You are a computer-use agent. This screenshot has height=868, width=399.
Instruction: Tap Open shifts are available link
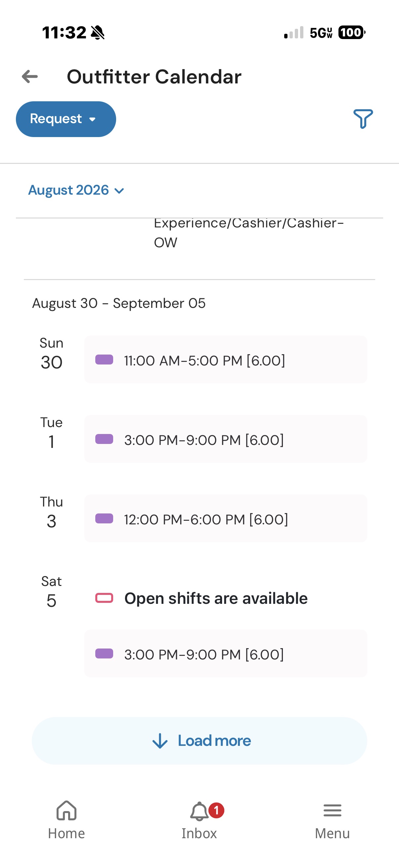tap(216, 599)
